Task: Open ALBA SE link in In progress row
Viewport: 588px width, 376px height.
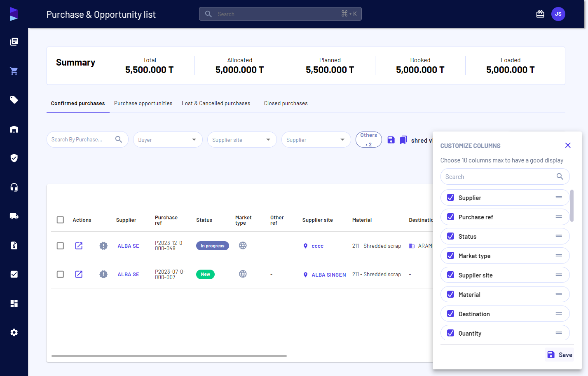Action: tap(128, 246)
